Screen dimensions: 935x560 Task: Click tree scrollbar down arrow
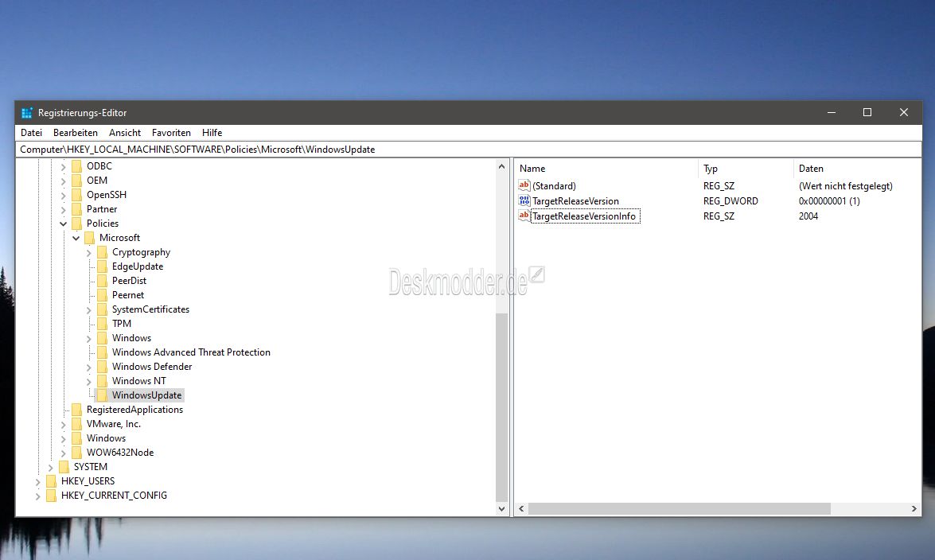[x=501, y=509]
